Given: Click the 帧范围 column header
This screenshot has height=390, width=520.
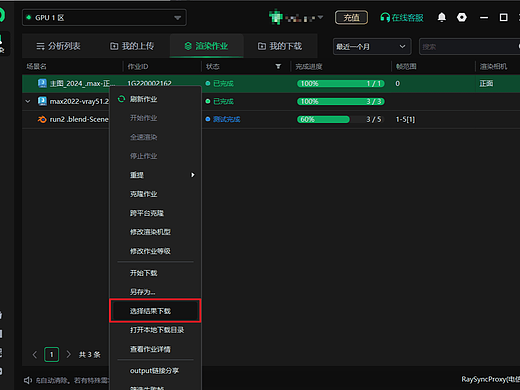Looking at the screenshot, I should (406, 66).
